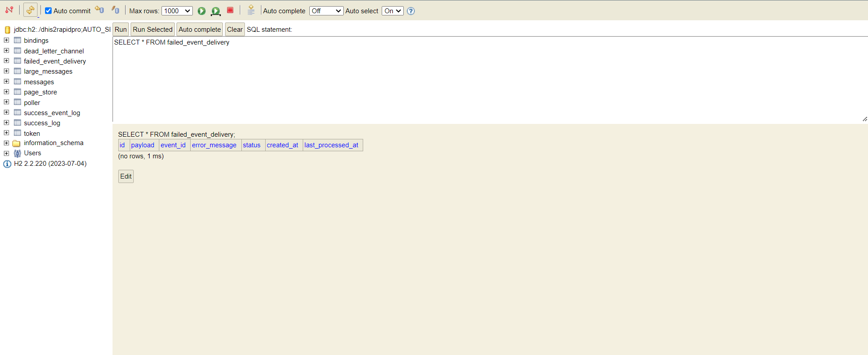The width and height of the screenshot is (868, 355).
Task: Click the Users item in the tree
Action: 32,153
